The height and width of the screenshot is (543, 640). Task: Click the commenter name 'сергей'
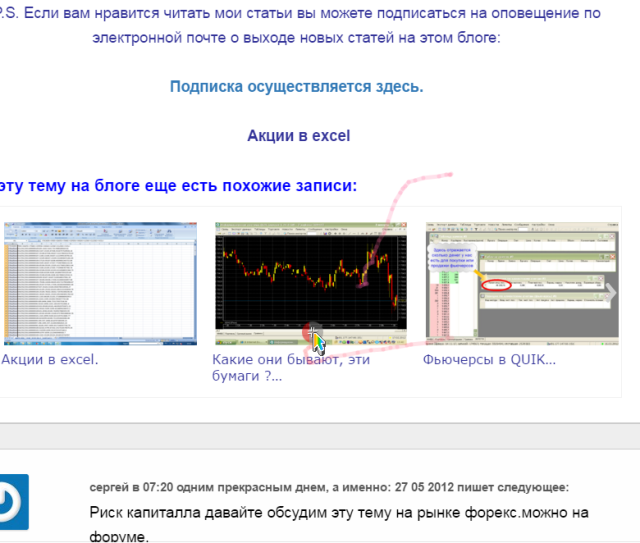109,487
